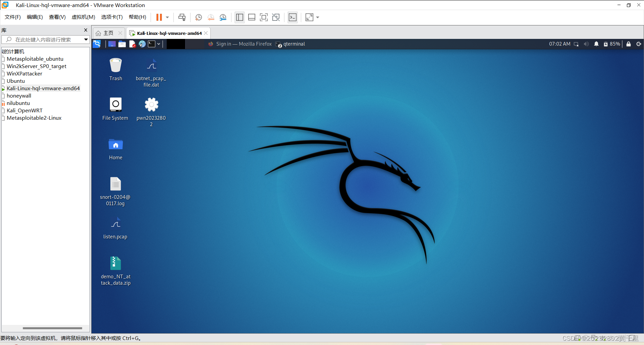
Task: Open the 文件(F) menu
Action: click(x=13, y=17)
